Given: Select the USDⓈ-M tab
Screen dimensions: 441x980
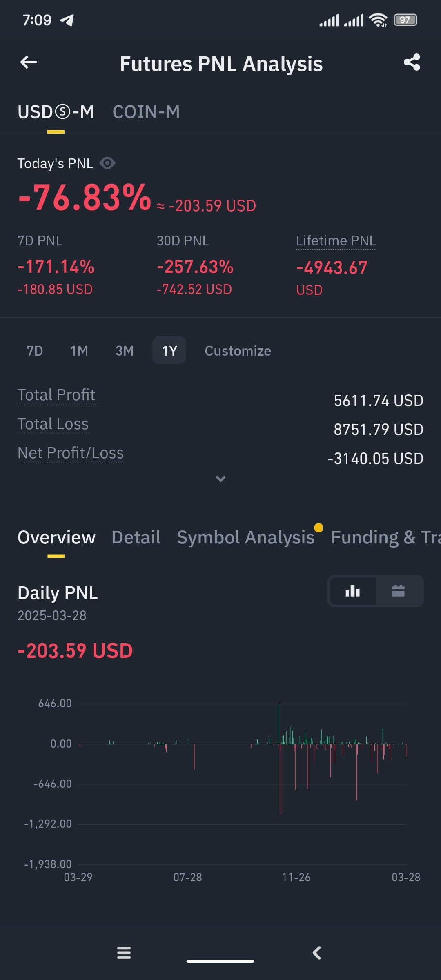Looking at the screenshot, I should point(56,112).
